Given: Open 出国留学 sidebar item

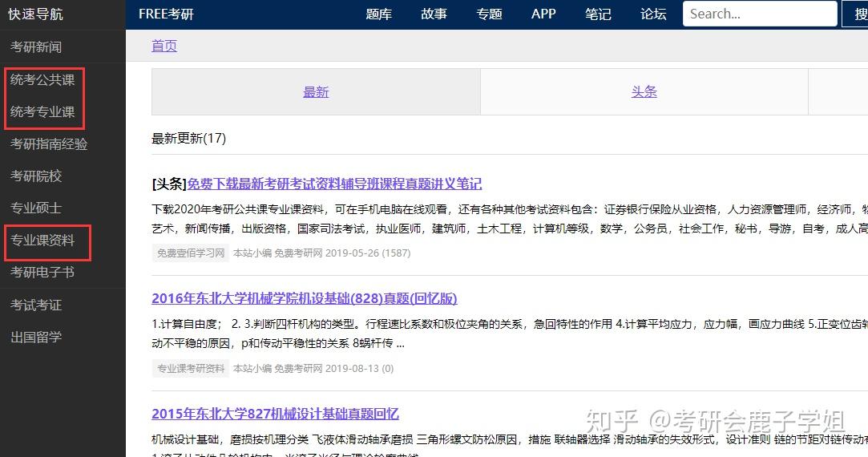Looking at the screenshot, I should (36, 337).
